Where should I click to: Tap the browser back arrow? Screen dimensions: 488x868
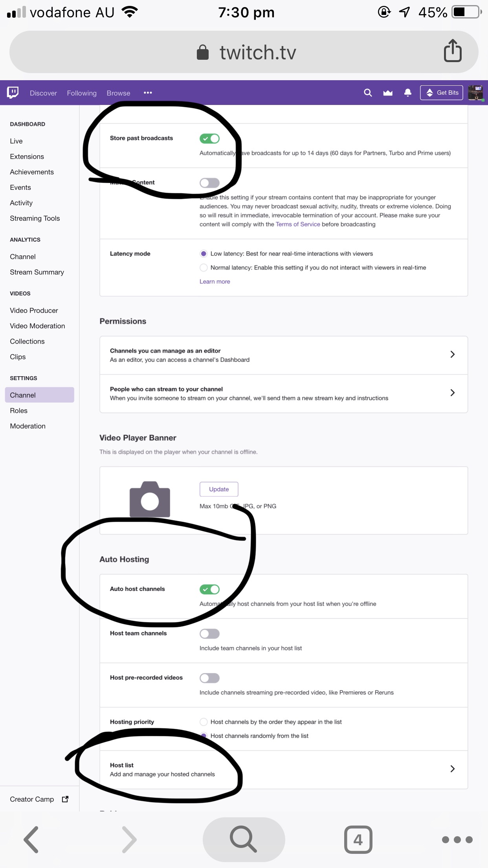31,840
